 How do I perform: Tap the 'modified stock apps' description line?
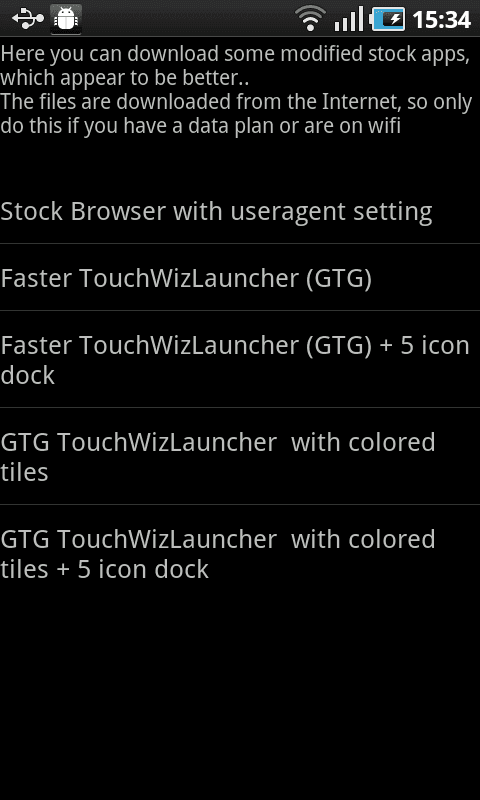click(235, 55)
